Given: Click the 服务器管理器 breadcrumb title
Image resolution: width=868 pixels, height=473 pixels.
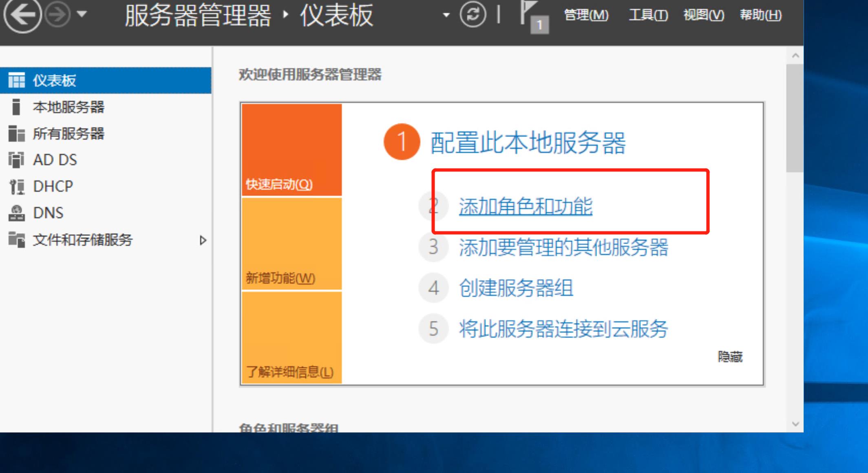Looking at the screenshot, I should pos(198,16).
